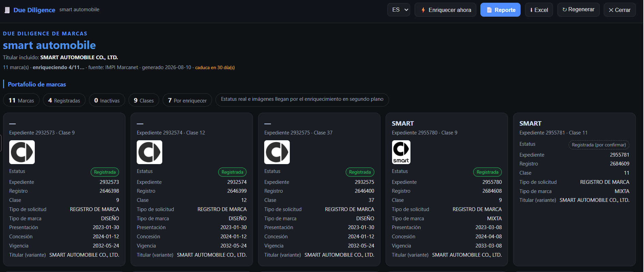The image size is (644, 272).
Task: Click the SMART title above Expediente 2955781
Action: tap(530, 124)
